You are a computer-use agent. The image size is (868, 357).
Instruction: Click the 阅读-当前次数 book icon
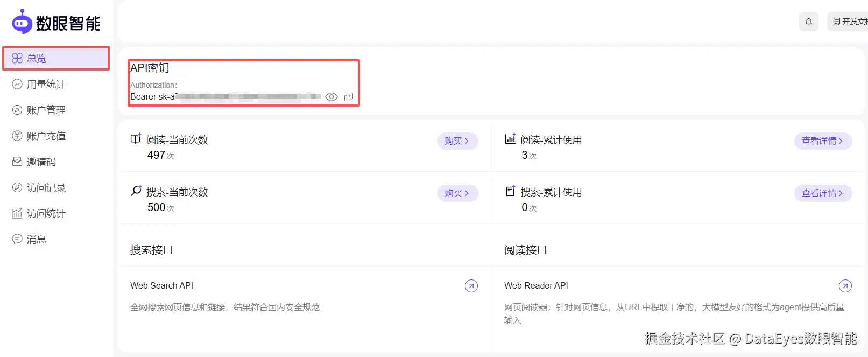coord(136,139)
